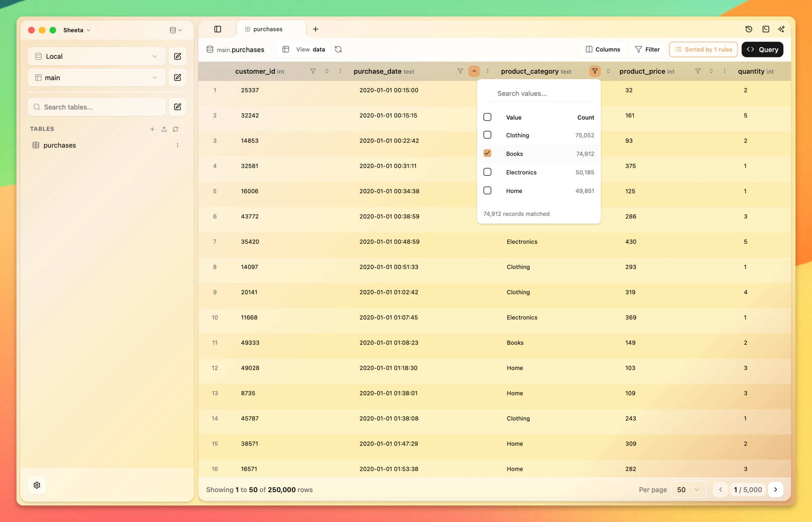Click the AI sparkles icon
812x522 pixels.
781,29
